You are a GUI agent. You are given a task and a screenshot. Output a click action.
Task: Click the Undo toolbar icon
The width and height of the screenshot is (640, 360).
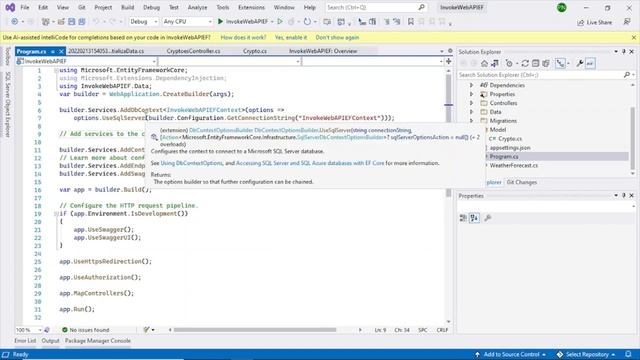[x=96, y=22]
